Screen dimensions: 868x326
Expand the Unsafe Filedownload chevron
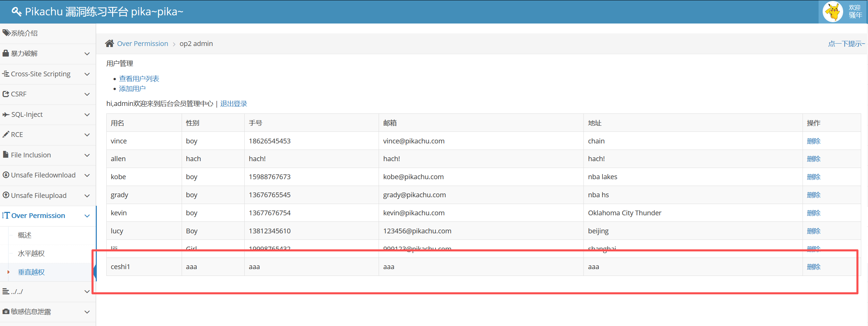tap(87, 175)
